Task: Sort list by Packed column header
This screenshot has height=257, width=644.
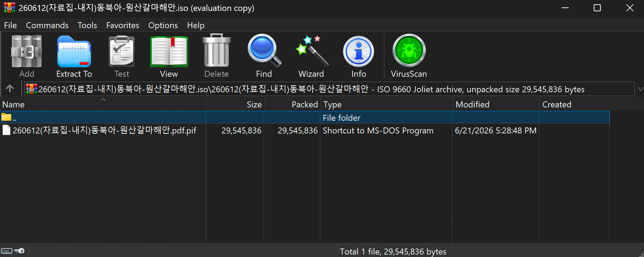Action: pyautogui.click(x=292, y=105)
